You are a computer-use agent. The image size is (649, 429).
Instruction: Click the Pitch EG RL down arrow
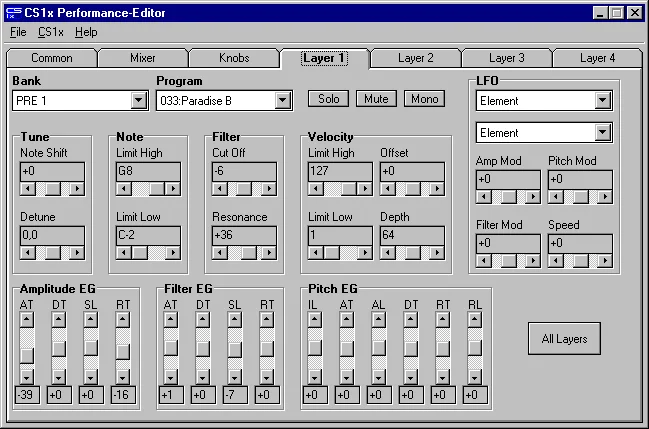(475, 377)
